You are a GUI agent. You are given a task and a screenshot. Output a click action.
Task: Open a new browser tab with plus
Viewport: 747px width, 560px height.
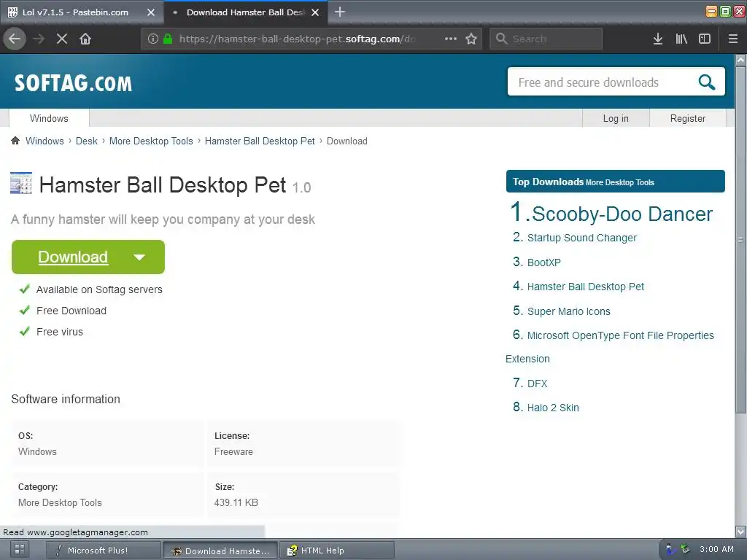pyautogui.click(x=340, y=12)
